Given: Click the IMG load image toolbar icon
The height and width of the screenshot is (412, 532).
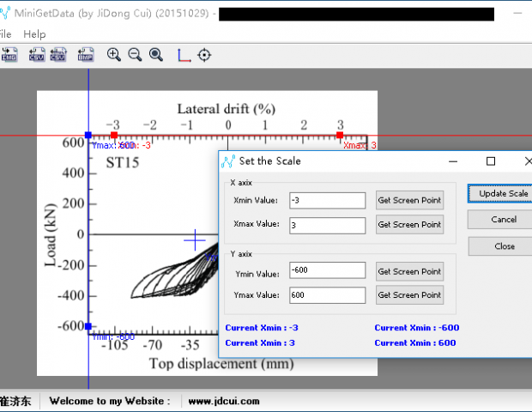Looking at the screenshot, I should (9, 55).
